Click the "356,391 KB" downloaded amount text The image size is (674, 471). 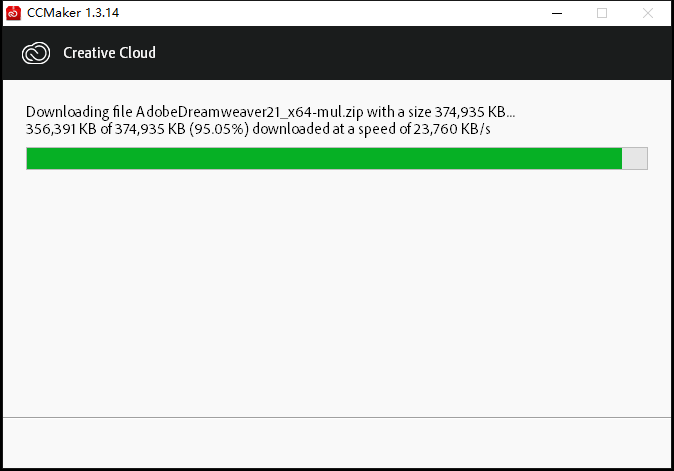click(x=58, y=128)
